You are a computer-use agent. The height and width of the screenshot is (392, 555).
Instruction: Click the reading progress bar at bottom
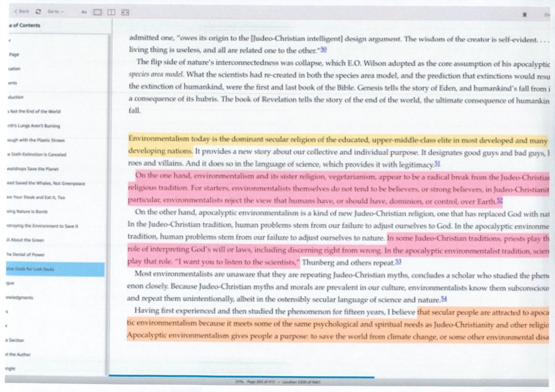[x=241, y=376]
